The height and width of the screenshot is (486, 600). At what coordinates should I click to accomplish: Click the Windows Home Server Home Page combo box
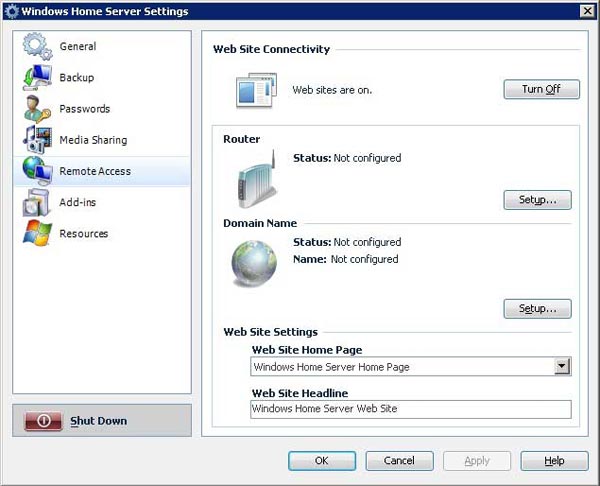[x=411, y=367]
